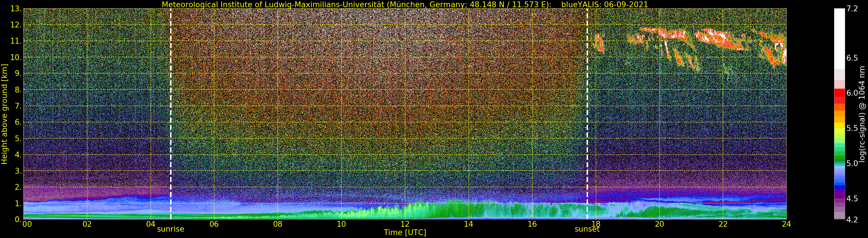Viewport: 868px width, 238px height.
Task: Click the '4.2' colorbar value
Action: (x=852, y=220)
